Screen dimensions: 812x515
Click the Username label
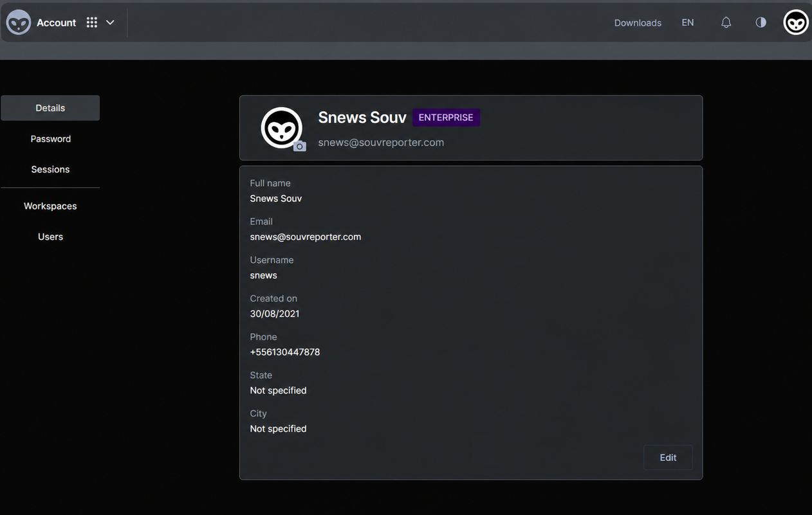[272, 260]
